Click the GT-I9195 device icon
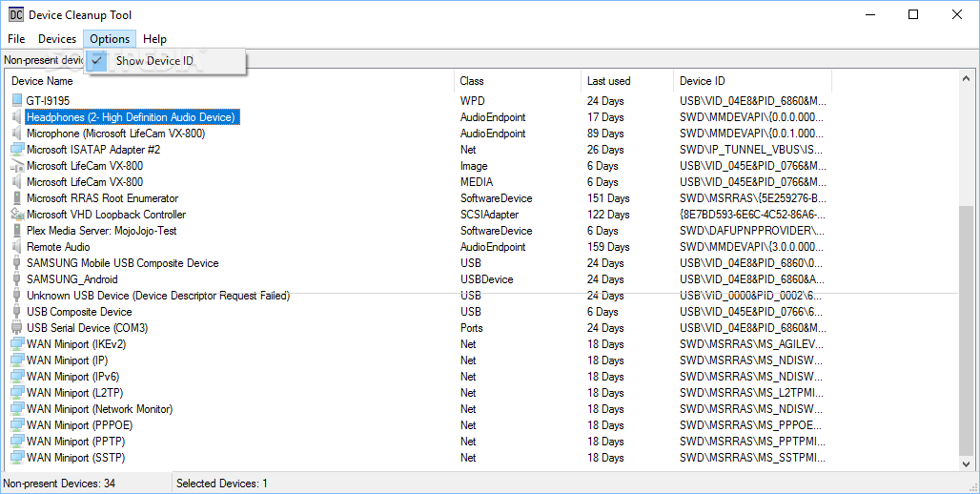 coord(16,101)
